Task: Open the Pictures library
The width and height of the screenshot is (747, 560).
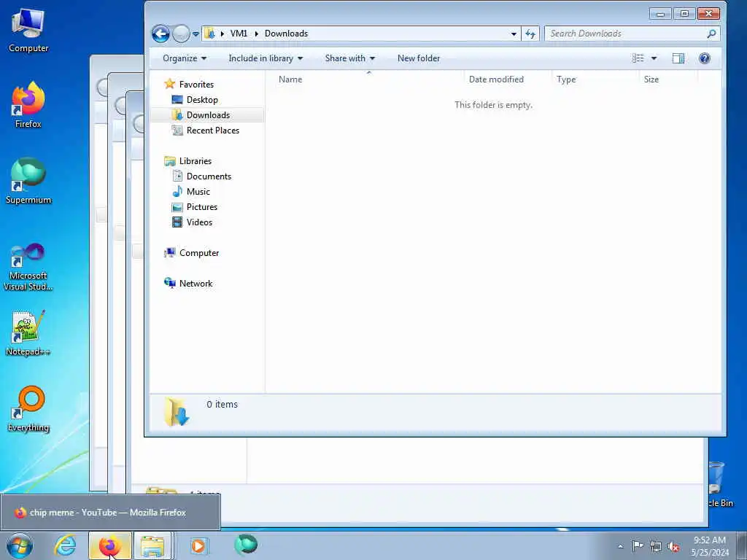Action: pyautogui.click(x=202, y=207)
